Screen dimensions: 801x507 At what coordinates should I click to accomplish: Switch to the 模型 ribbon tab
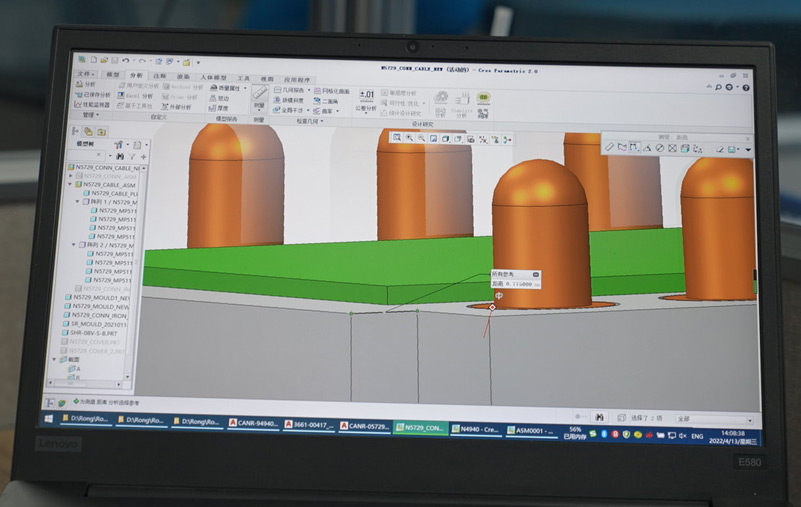112,75
